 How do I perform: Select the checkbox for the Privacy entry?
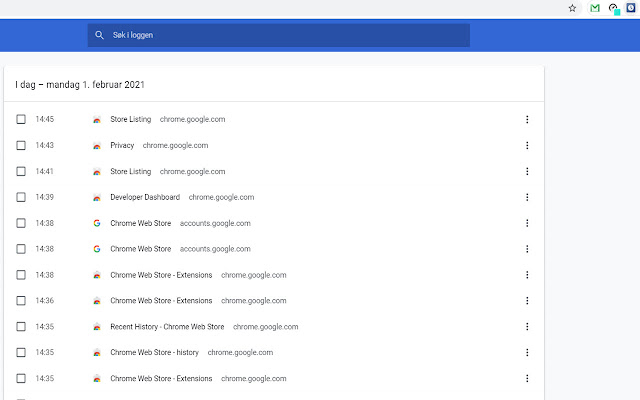pos(21,145)
